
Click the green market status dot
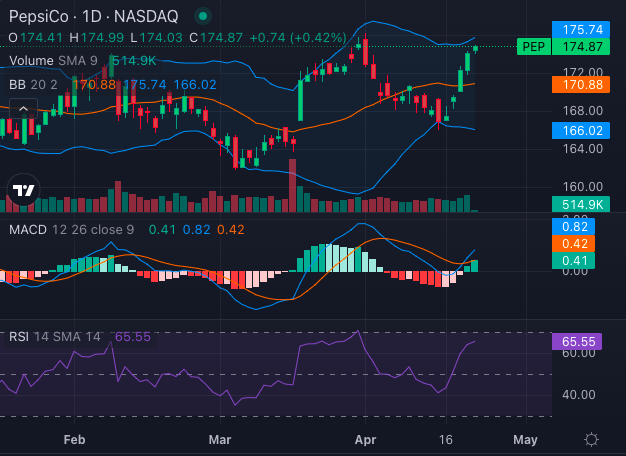pos(203,16)
